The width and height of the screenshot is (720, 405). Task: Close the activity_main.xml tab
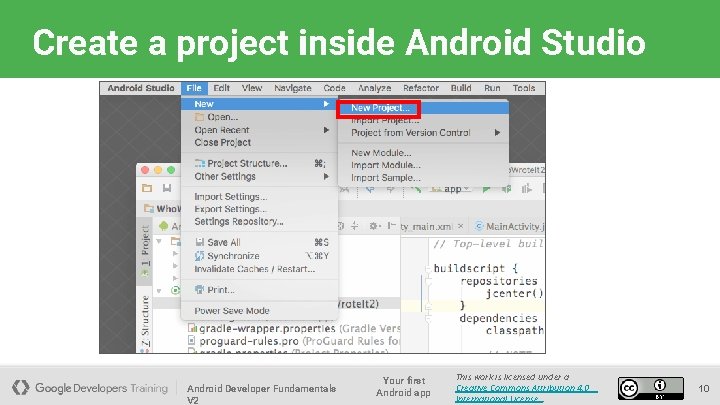click(460, 226)
